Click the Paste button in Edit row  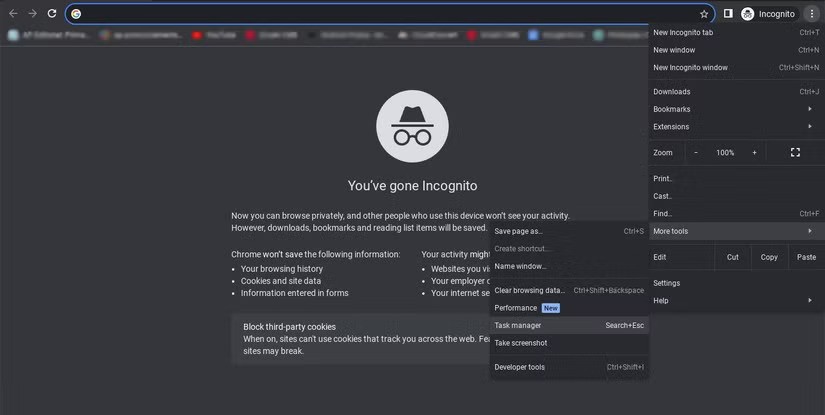(806, 257)
